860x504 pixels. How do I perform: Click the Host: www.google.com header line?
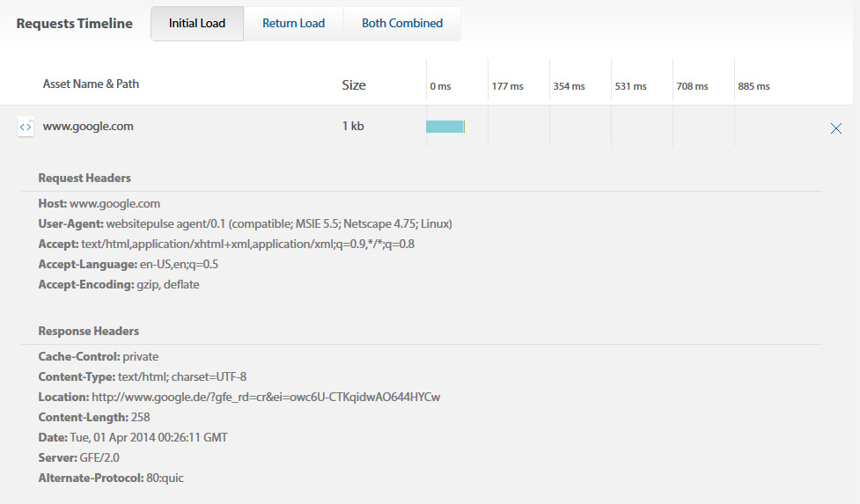[99, 204]
